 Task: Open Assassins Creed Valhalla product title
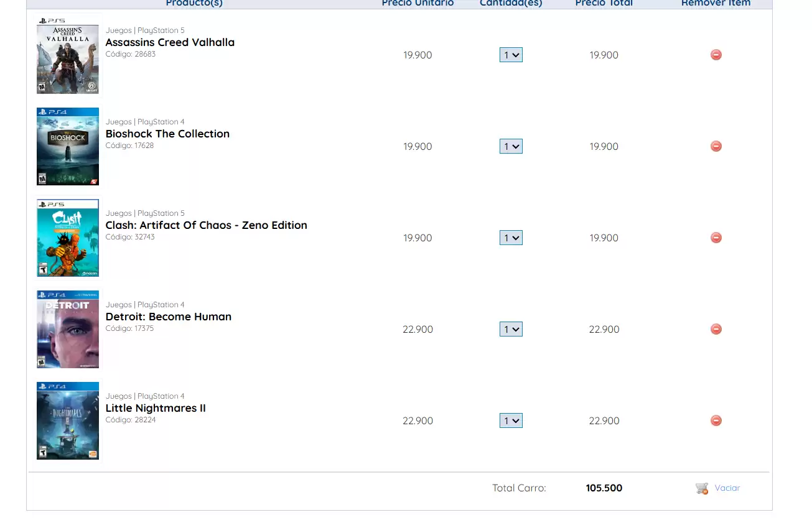170,42
